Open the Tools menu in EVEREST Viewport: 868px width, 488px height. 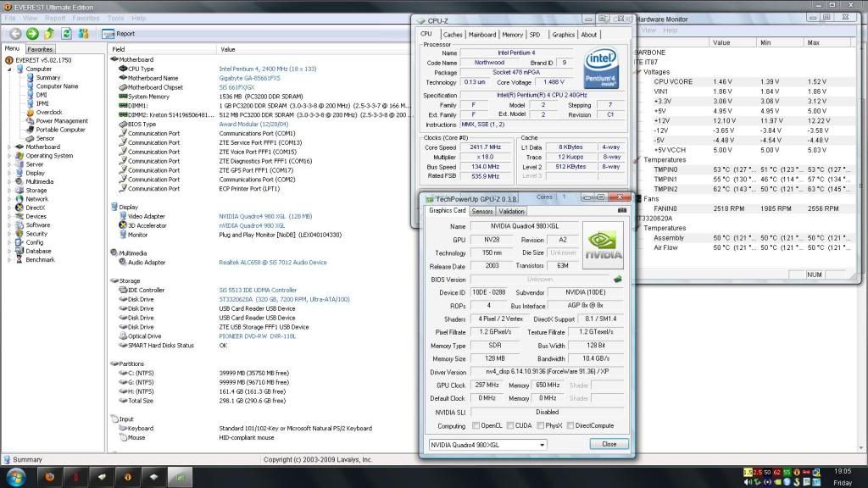[115, 19]
